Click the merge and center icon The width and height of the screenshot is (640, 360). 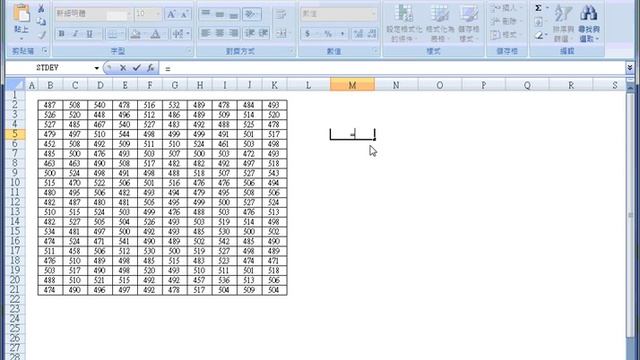pos(281,33)
